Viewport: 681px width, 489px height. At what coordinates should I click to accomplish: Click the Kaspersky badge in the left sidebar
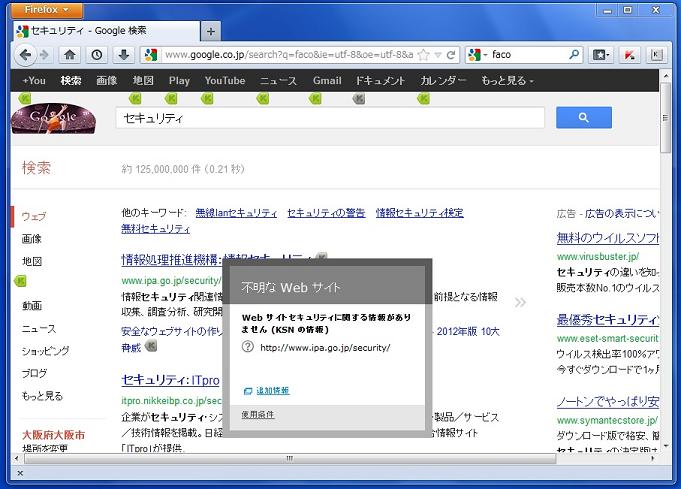[x=20, y=281]
